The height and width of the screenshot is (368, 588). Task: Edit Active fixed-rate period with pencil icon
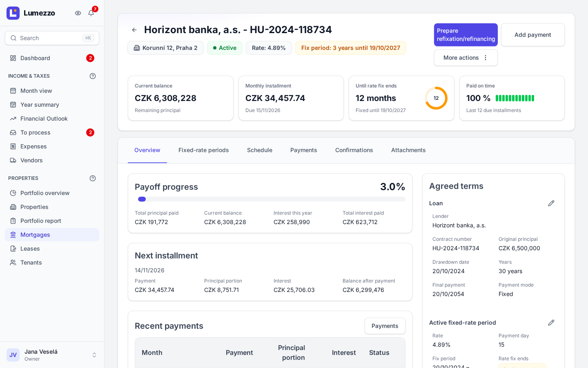point(551,323)
